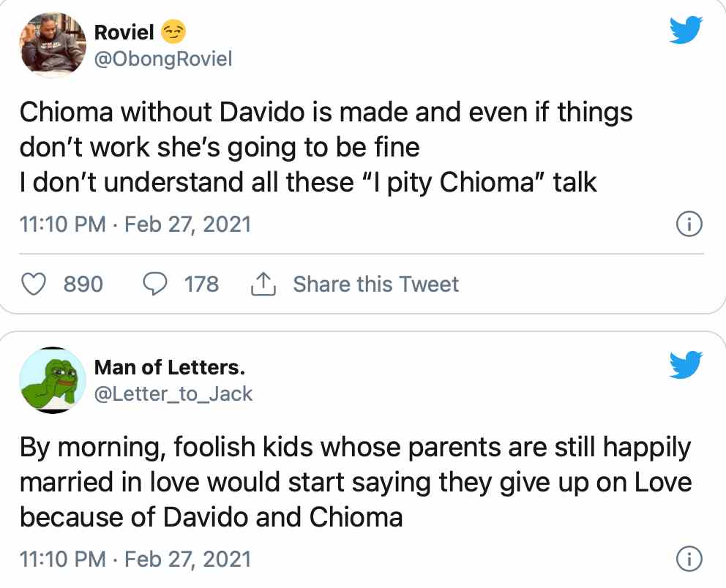This screenshot has width=726, height=588.
Task: Click the share arrow icon on Roviel's tweet
Action: pyautogui.click(x=262, y=284)
